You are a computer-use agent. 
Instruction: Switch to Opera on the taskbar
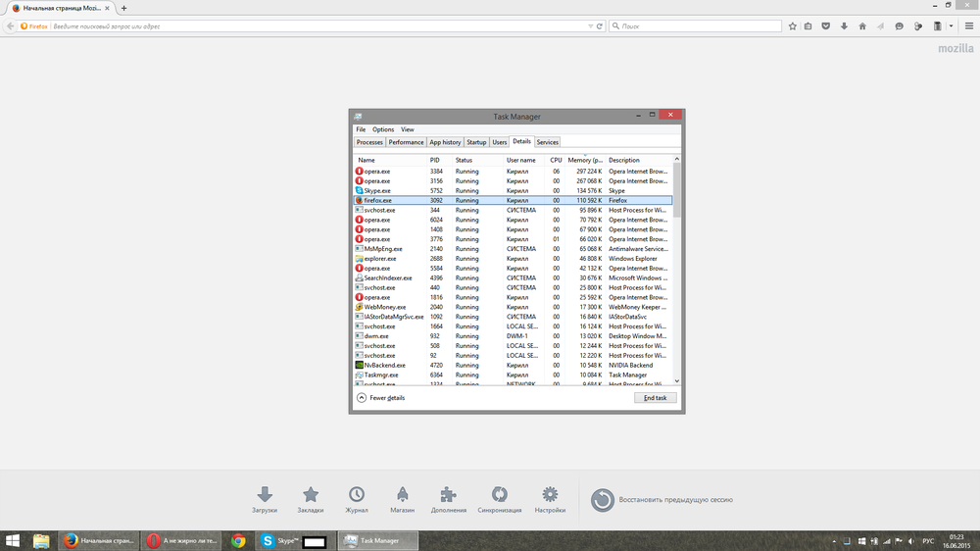[181, 541]
